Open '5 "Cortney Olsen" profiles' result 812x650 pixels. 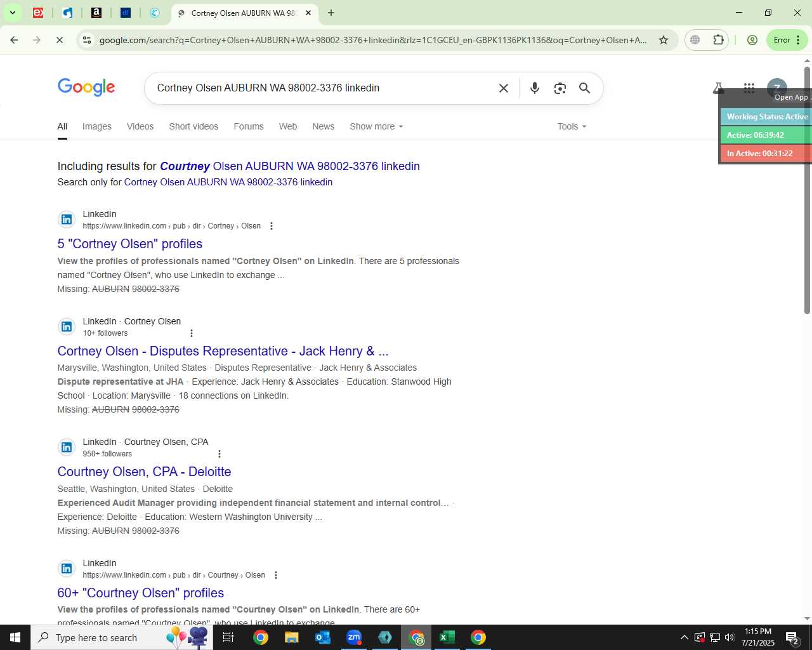[130, 244]
